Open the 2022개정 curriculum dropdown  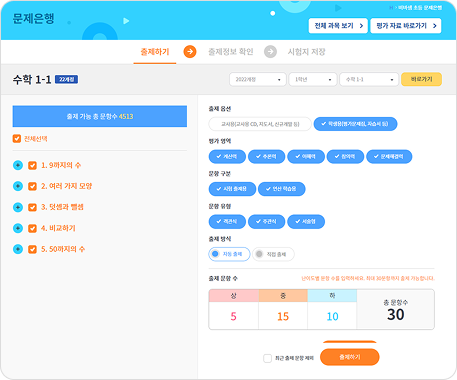[258, 79]
